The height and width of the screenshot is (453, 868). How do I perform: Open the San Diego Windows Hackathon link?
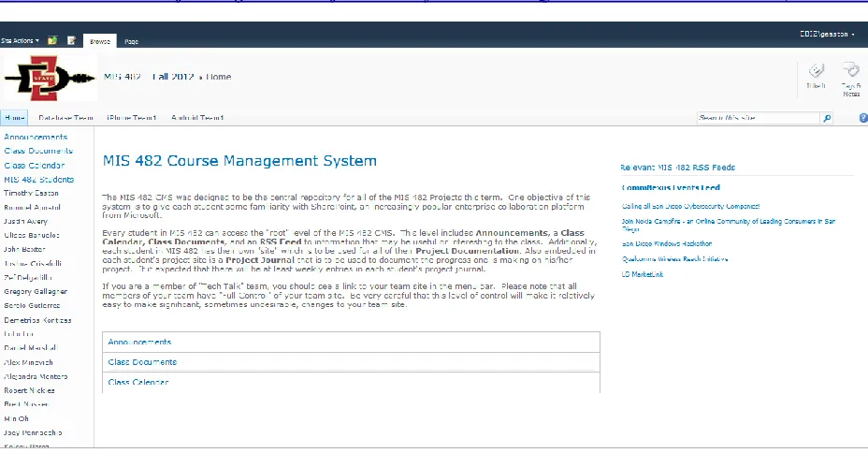pyautogui.click(x=667, y=243)
